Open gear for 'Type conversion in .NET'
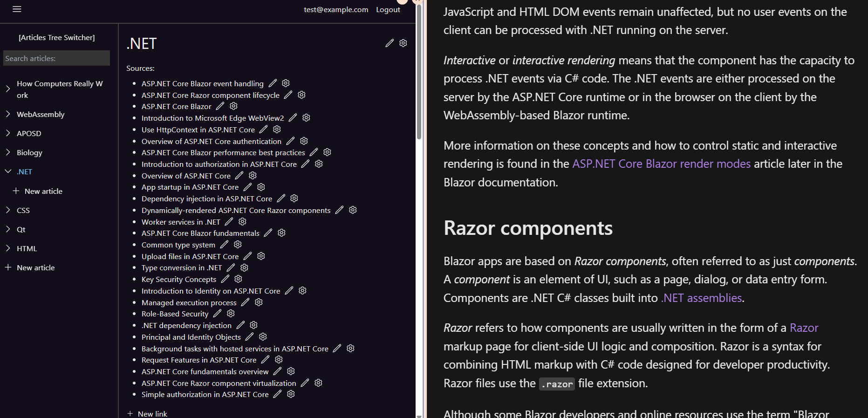Screen dimensions: 868x418 (244, 267)
